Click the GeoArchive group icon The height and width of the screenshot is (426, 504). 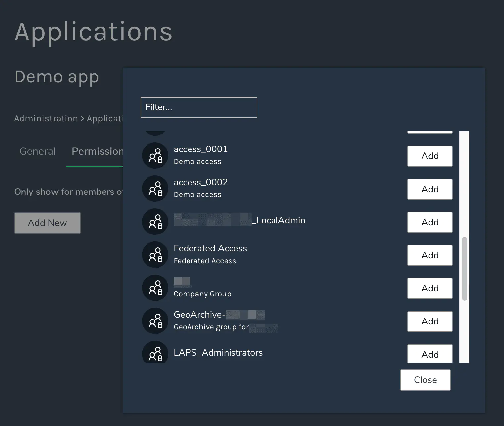(x=155, y=321)
